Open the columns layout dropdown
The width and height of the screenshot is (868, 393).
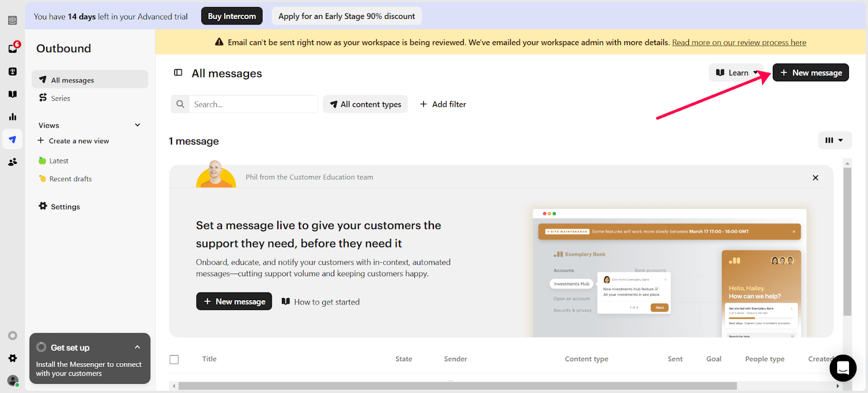pos(834,140)
